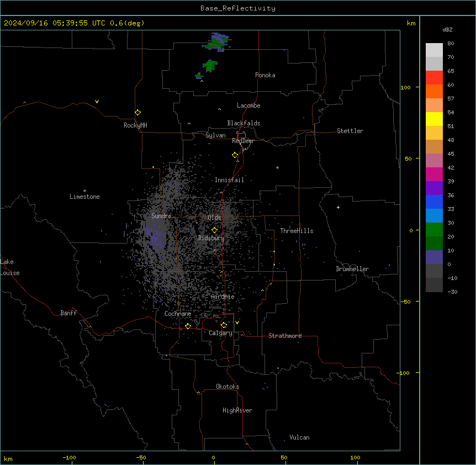The image size is (476, 465).
Task: Select the Vulcan map label
Action: 300,437
